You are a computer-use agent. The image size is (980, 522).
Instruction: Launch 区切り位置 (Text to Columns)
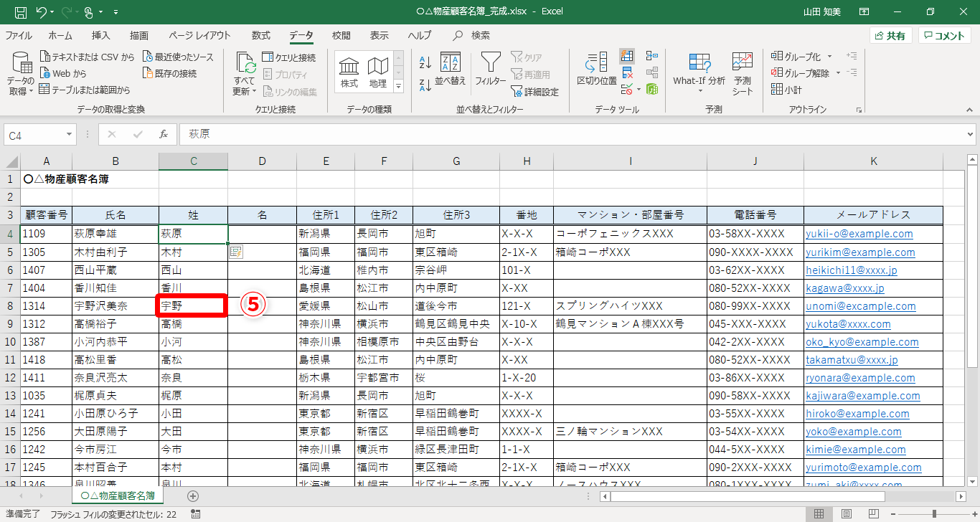click(597, 70)
